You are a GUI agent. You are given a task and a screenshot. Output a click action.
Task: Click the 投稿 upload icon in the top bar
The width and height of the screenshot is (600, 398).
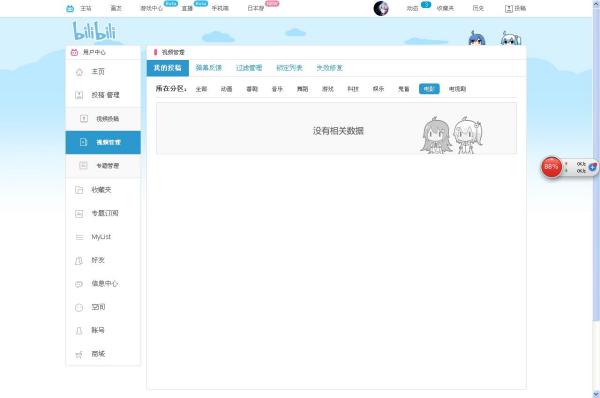(509, 8)
